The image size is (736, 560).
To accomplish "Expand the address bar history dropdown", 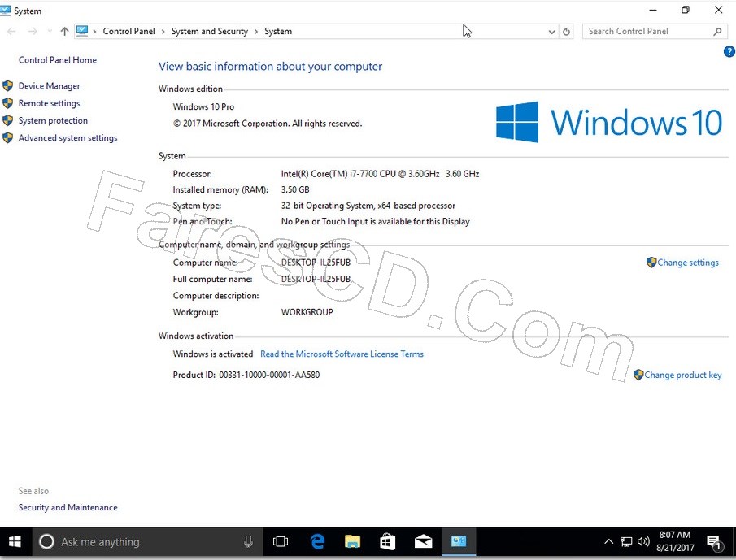I will tap(551, 32).
